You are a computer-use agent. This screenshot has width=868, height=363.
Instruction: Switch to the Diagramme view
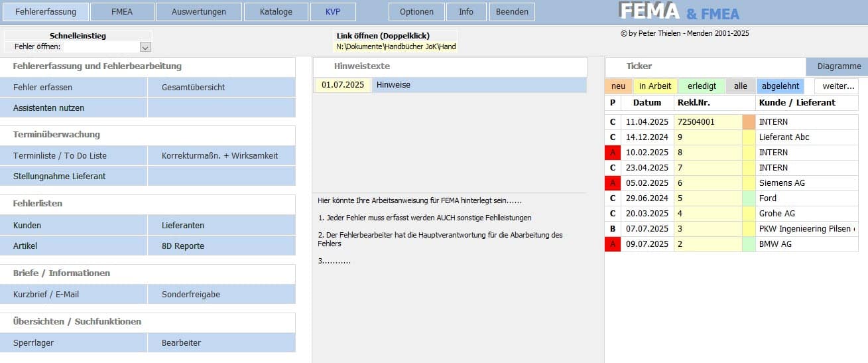[x=838, y=66]
